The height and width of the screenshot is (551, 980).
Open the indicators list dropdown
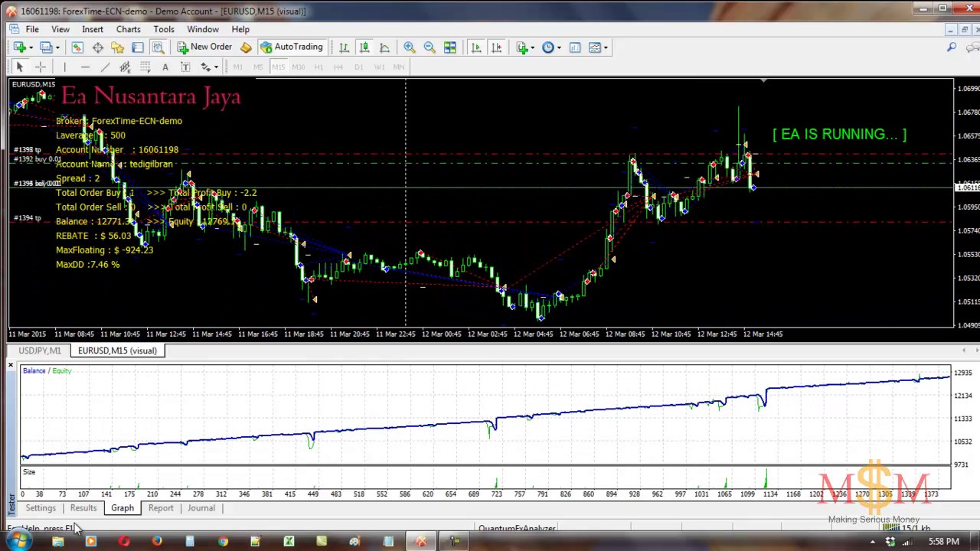coord(525,47)
